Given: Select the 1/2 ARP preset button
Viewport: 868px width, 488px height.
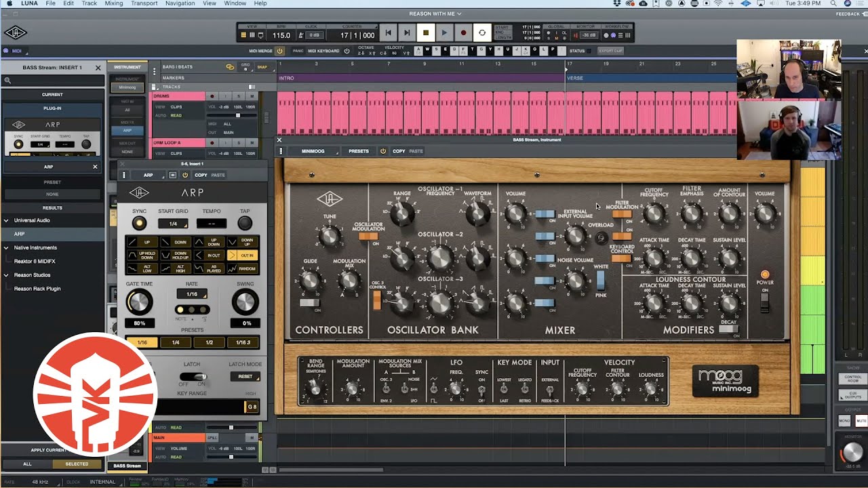Looking at the screenshot, I should pos(209,342).
